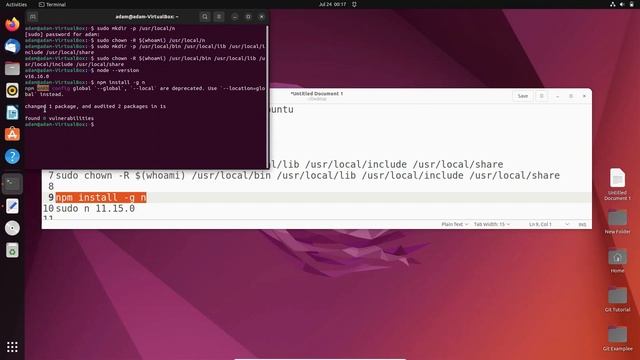640x360 pixels.
Task: Open Git Tutorial desktop folder
Action: [617, 299]
